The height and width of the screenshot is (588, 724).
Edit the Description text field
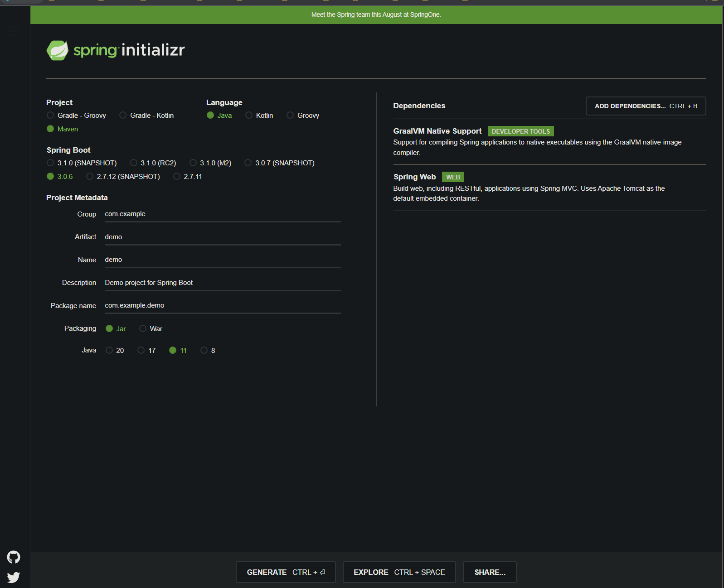[x=223, y=283]
